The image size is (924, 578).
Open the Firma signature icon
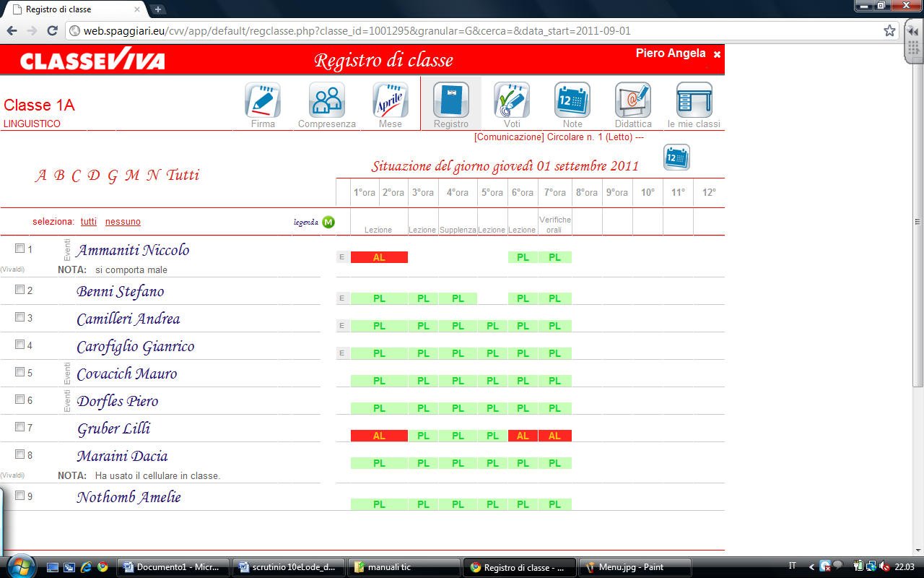coord(263,100)
